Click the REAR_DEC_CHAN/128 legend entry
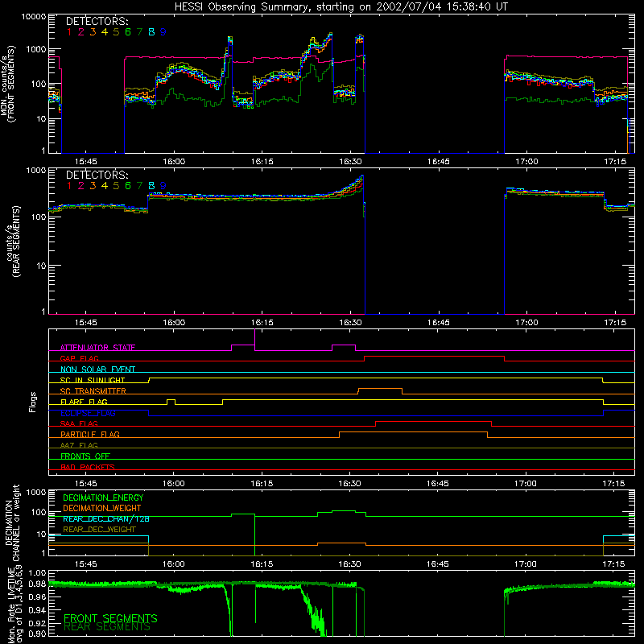Image resolution: width=644 pixels, height=644 pixels. pos(106,518)
